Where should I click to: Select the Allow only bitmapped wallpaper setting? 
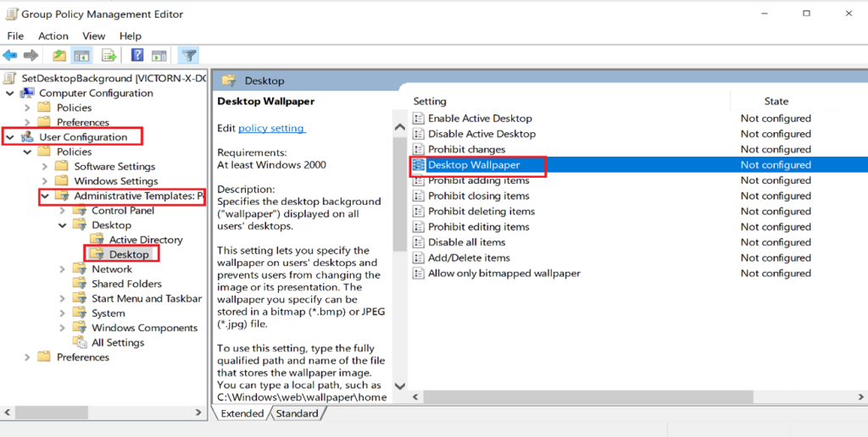pos(504,273)
